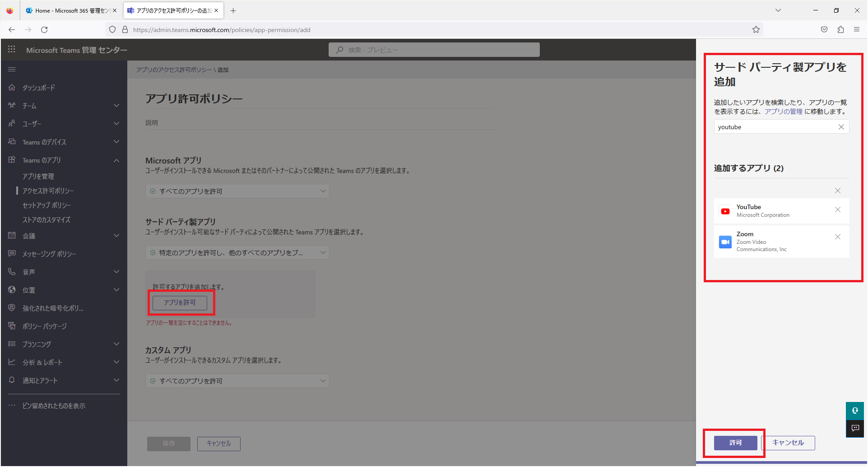
Task: Remove Zoom from apps to add
Action: [838, 237]
